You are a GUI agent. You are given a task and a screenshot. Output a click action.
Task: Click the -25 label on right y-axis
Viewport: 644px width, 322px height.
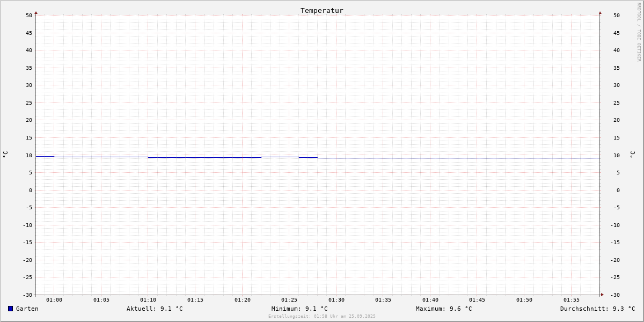[615, 277]
